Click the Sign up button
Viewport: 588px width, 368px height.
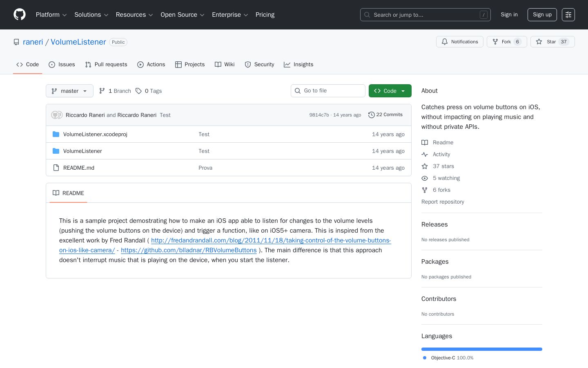pos(542,15)
